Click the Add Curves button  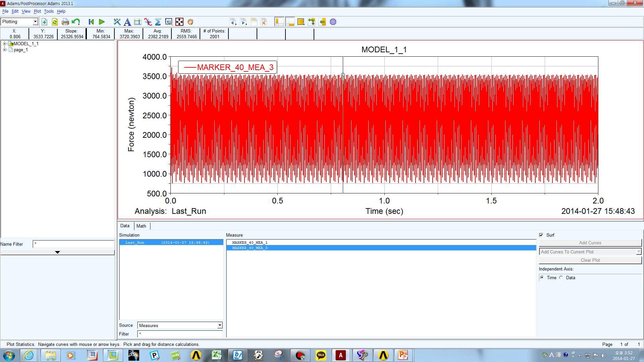(590, 243)
